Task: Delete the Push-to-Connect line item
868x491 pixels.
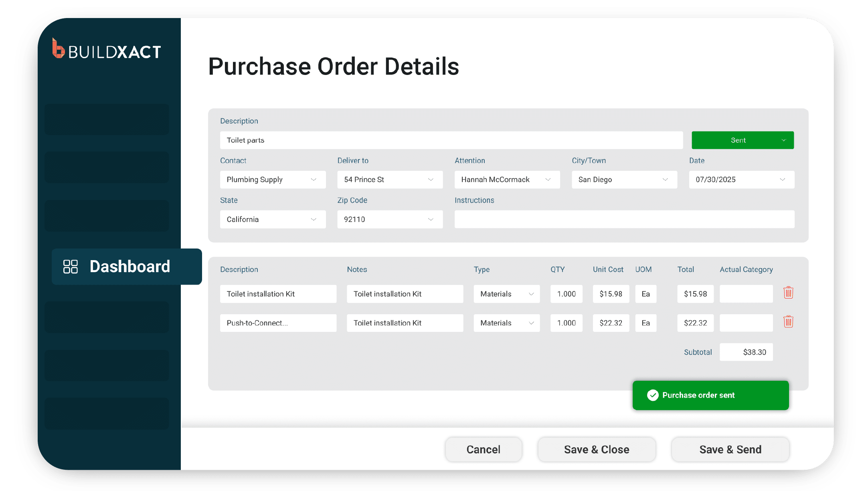Action: click(x=788, y=322)
